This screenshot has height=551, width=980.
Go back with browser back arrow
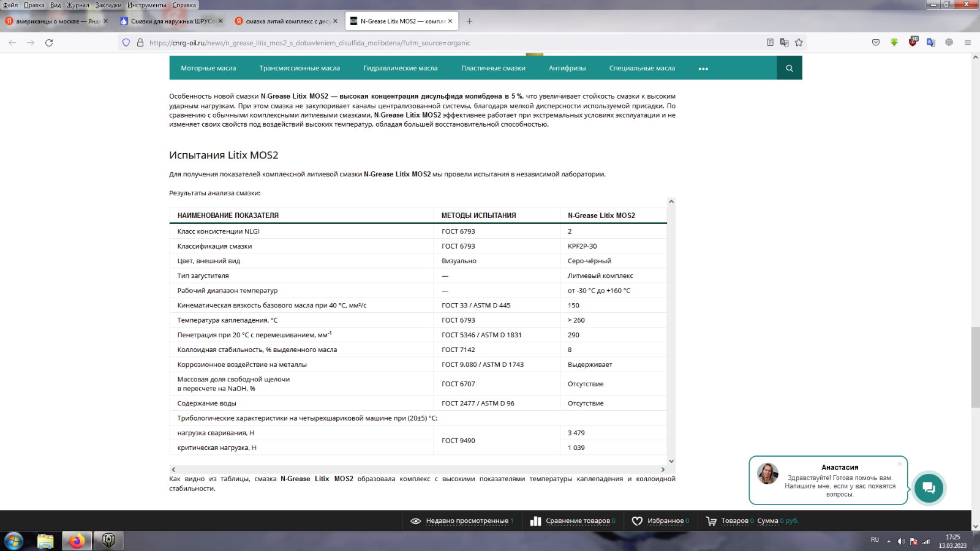point(12,43)
